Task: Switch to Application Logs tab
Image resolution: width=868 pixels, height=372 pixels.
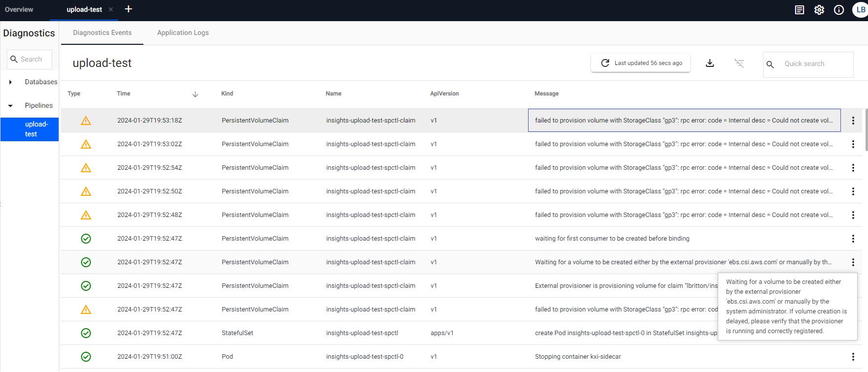Action: click(183, 32)
